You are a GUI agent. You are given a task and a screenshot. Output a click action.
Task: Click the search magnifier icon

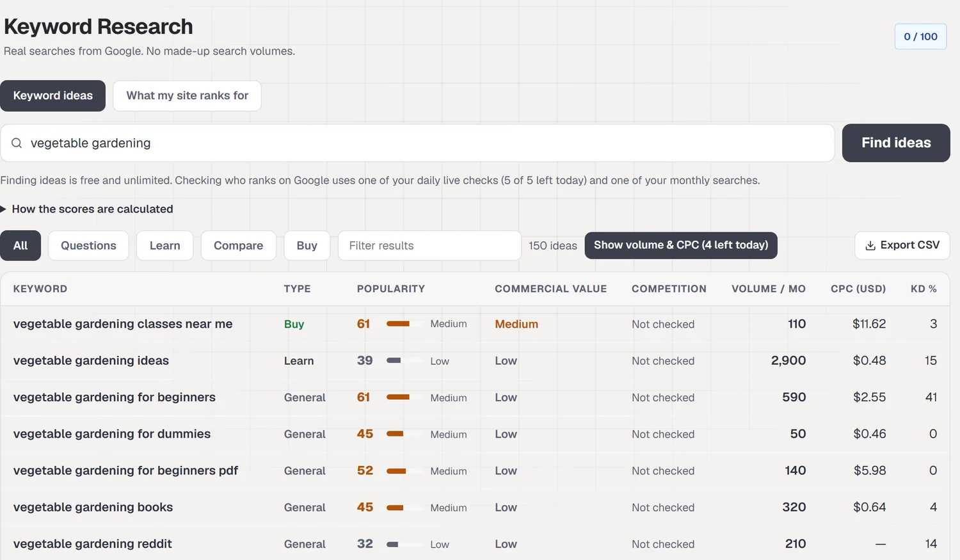tap(17, 143)
